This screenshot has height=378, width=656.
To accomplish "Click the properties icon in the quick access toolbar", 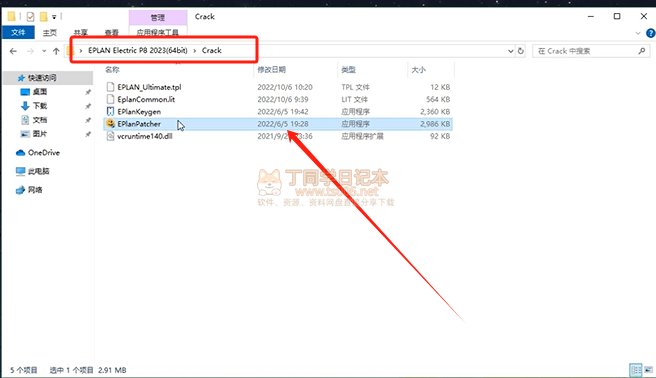I will [30, 17].
